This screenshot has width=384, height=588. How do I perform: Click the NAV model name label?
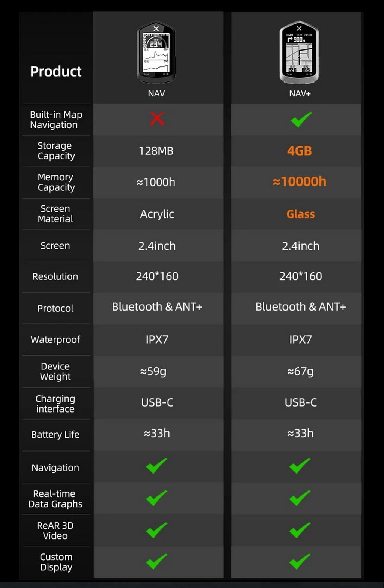point(156,93)
